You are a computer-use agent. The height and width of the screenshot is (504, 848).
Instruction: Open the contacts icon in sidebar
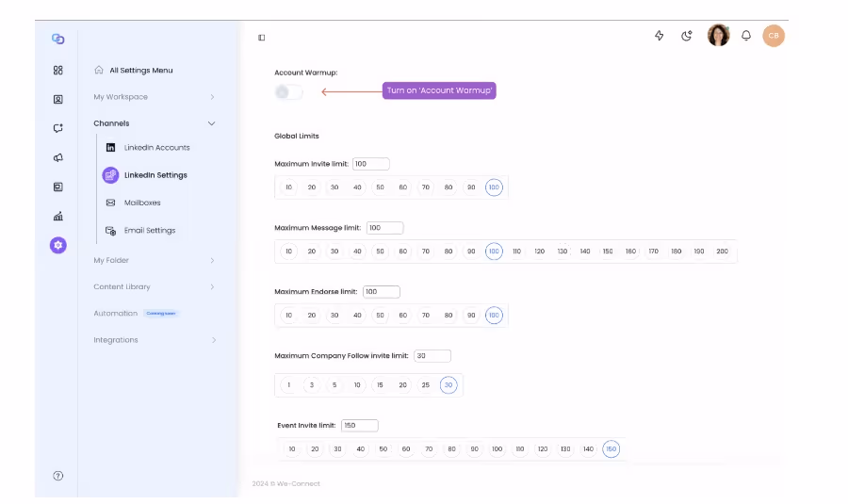click(x=57, y=99)
